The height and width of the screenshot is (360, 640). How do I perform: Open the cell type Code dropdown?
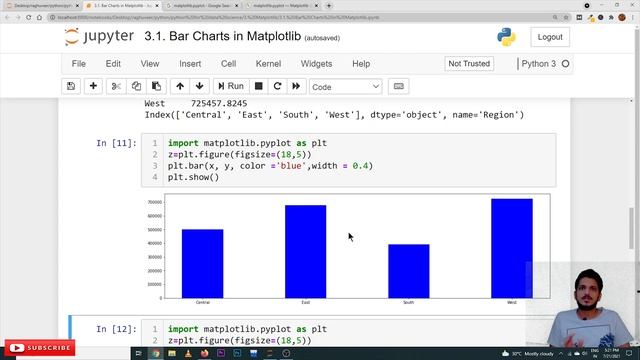click(345, 87)
